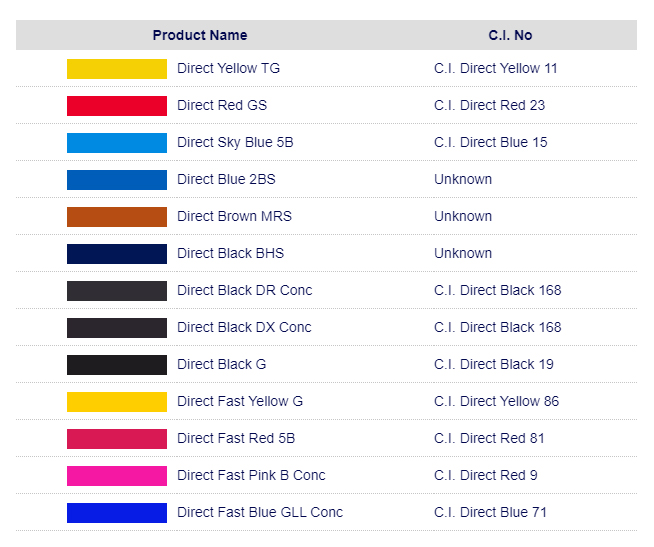Click the Direct Yellow TG color swatch
This screenshot has height=547, width=654.
click(x=117, y=69)
